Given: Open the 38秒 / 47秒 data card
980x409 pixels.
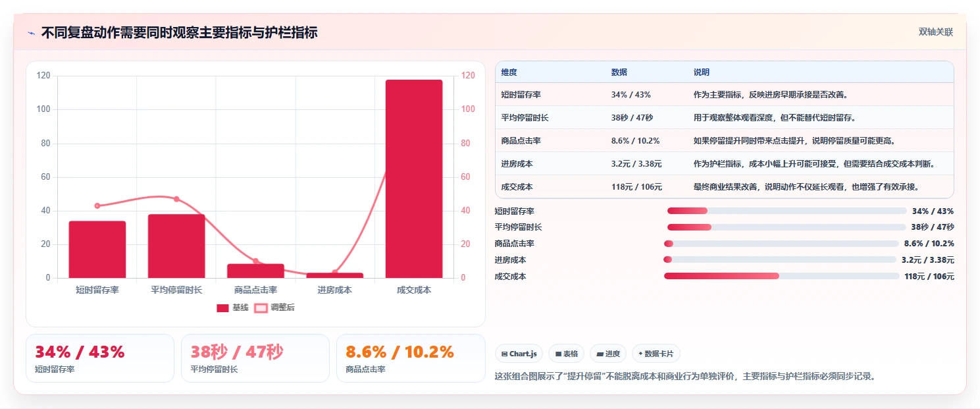Looking at the screenshot, I should pos(255,358).
